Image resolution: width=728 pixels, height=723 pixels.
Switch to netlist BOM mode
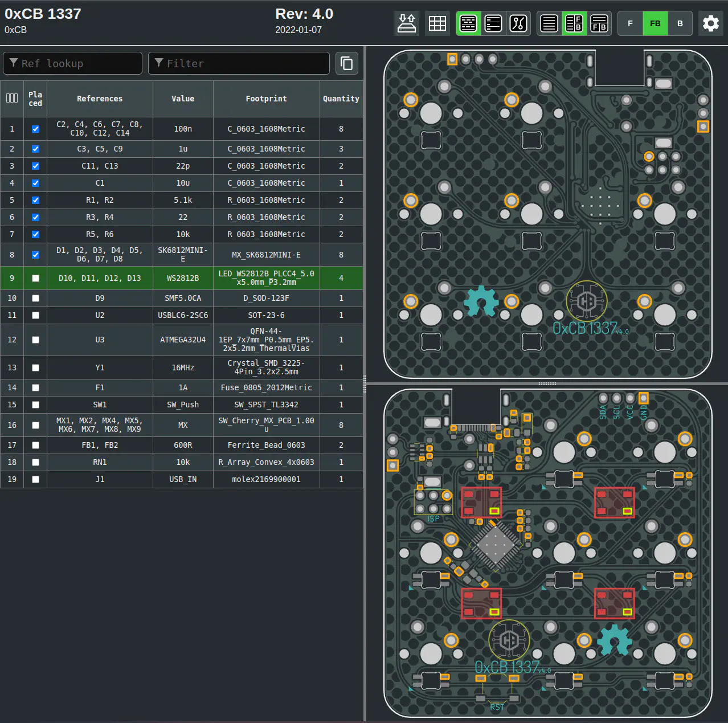click(518, 23)
